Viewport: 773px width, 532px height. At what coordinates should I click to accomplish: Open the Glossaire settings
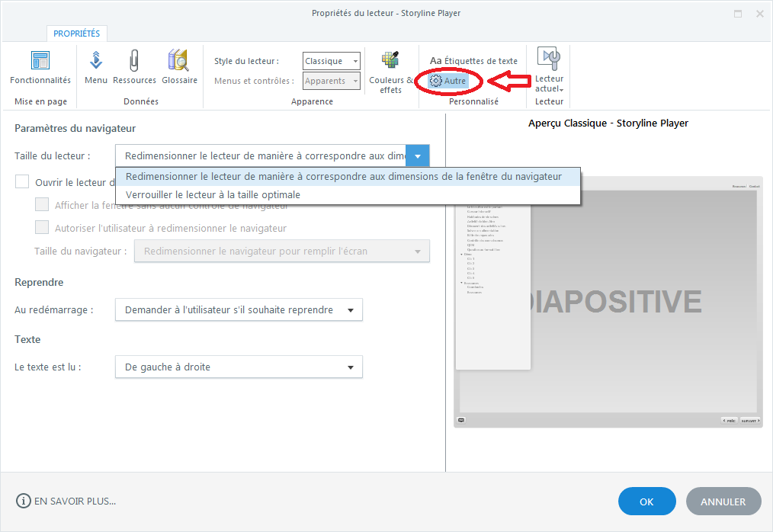[x=179, y=67]
